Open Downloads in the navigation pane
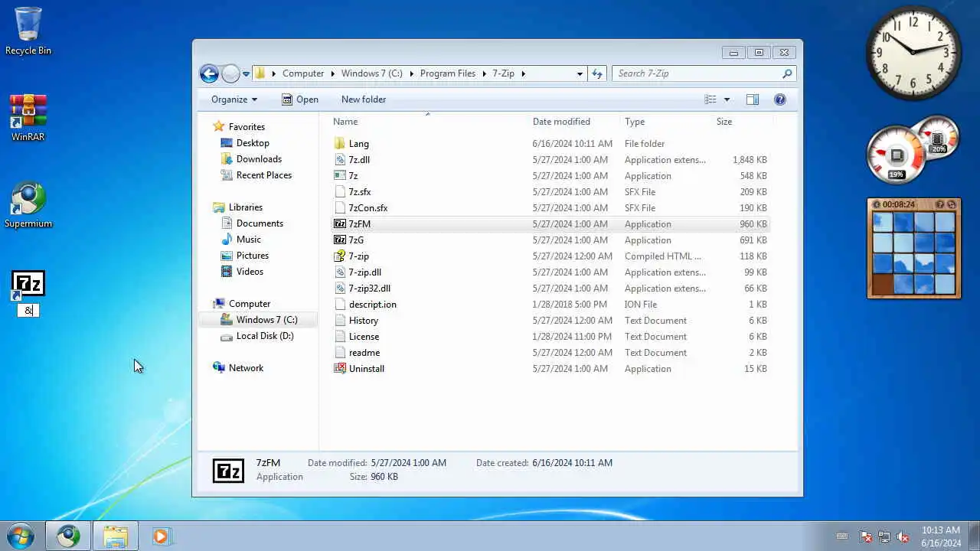980x551 pixels. coord(259,159)
